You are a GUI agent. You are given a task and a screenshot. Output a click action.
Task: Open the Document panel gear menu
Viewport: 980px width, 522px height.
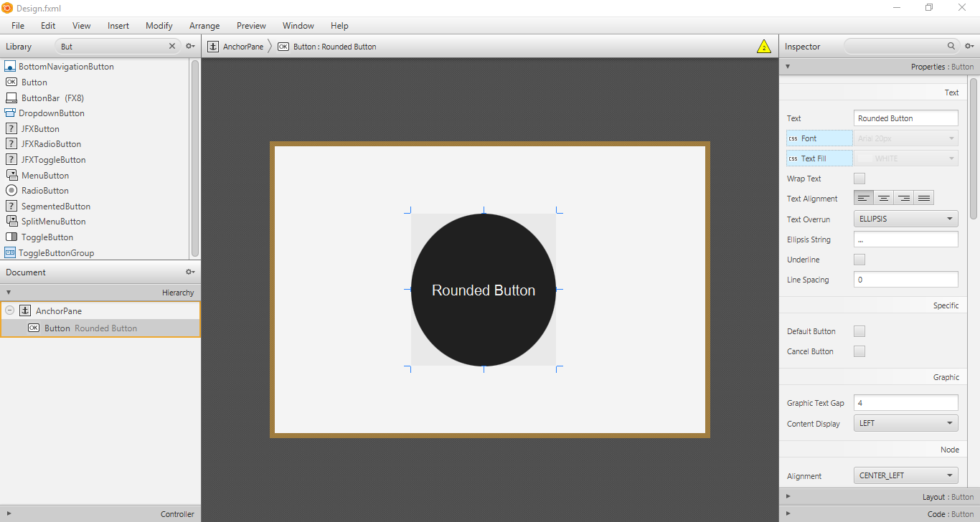click(189, 272)
